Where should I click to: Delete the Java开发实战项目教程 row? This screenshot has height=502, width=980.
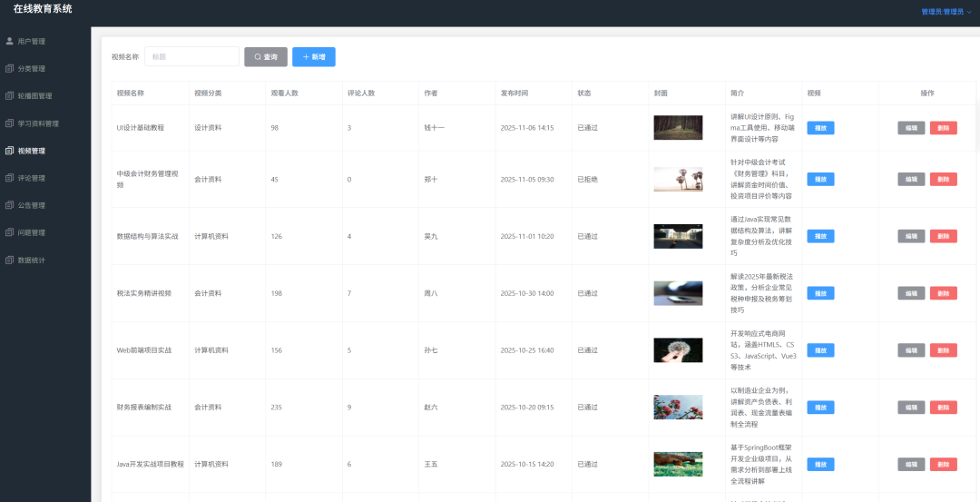coord(944,465)
